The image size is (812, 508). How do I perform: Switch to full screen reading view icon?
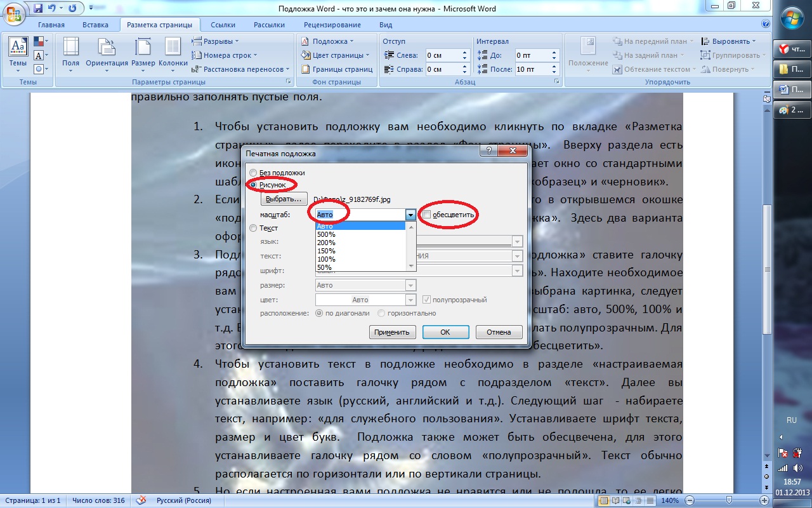(x=617, y=501)
